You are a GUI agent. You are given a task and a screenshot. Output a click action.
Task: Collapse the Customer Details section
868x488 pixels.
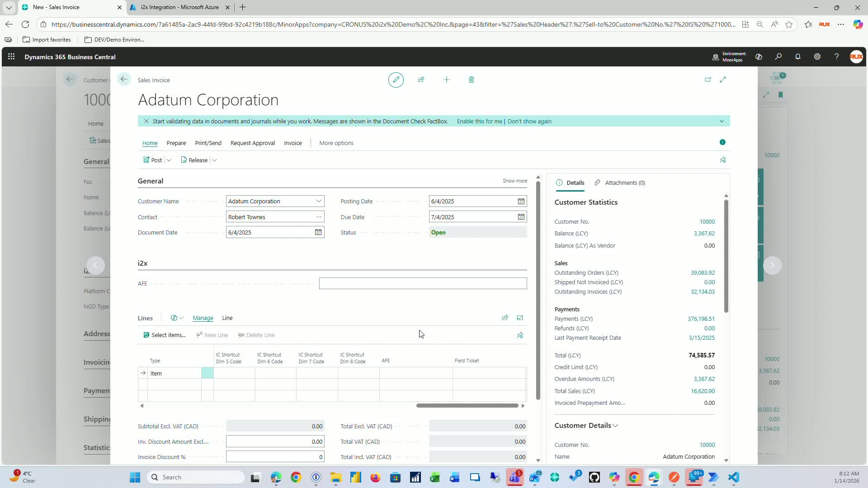click(x=615, y=426)
